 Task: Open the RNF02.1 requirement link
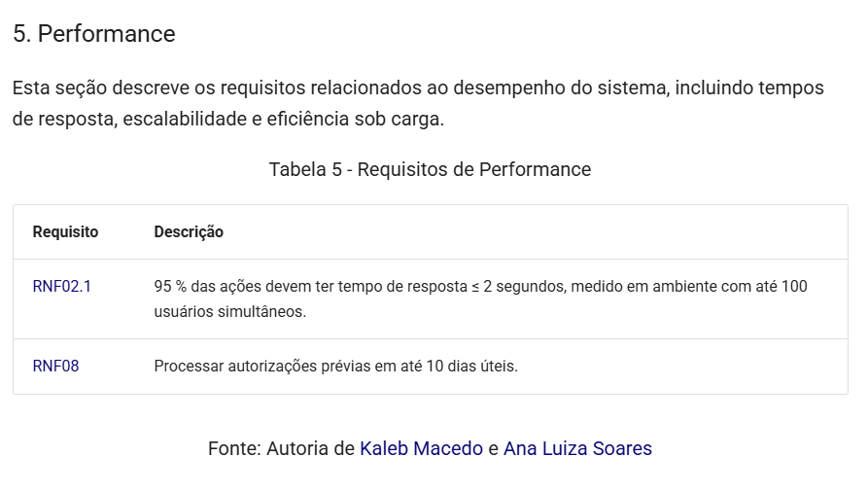pyautogui.click(x=61, y=287)
